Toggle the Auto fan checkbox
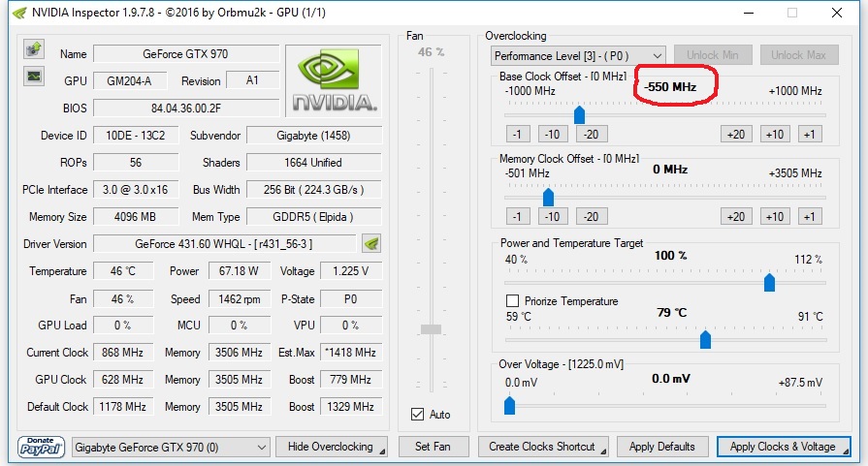The height and width of the screenshot is (466, 868). tap(417, 414)
